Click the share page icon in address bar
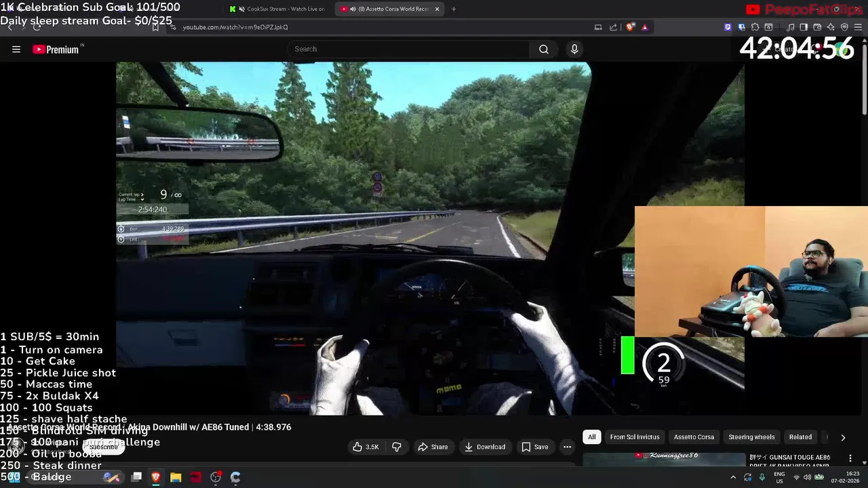 [x=613, y=27]
